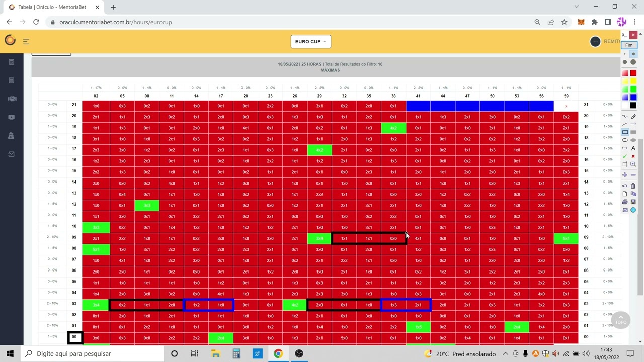
Task: Pick the solid yellow color swatch
Action: [x=633, y=81]
